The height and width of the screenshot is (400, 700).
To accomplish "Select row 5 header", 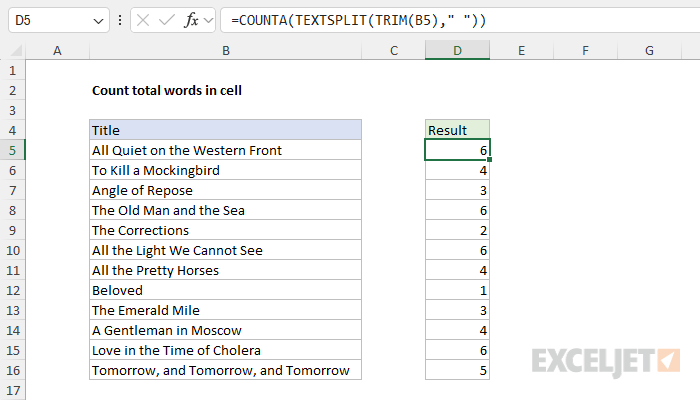I will pyautogui.click(x=12, y=150).
